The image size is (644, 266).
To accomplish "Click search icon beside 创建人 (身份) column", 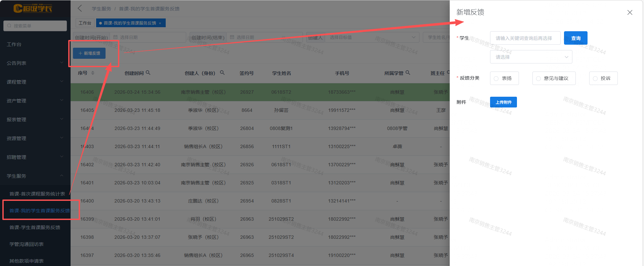I will (222, 73).
